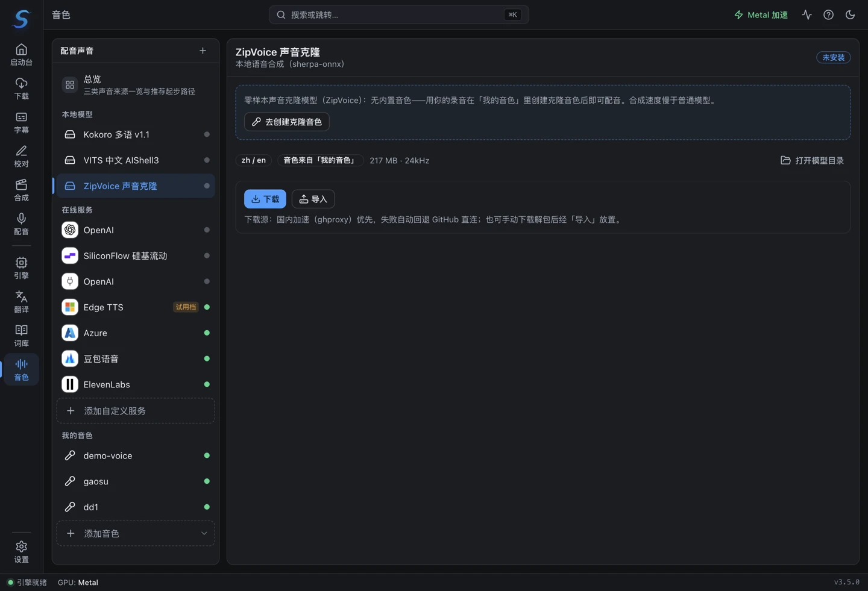This screenshot has height=591, width=868.
Task: Click the second OpenAI plug icon
Action: click(x=70, y=281)
